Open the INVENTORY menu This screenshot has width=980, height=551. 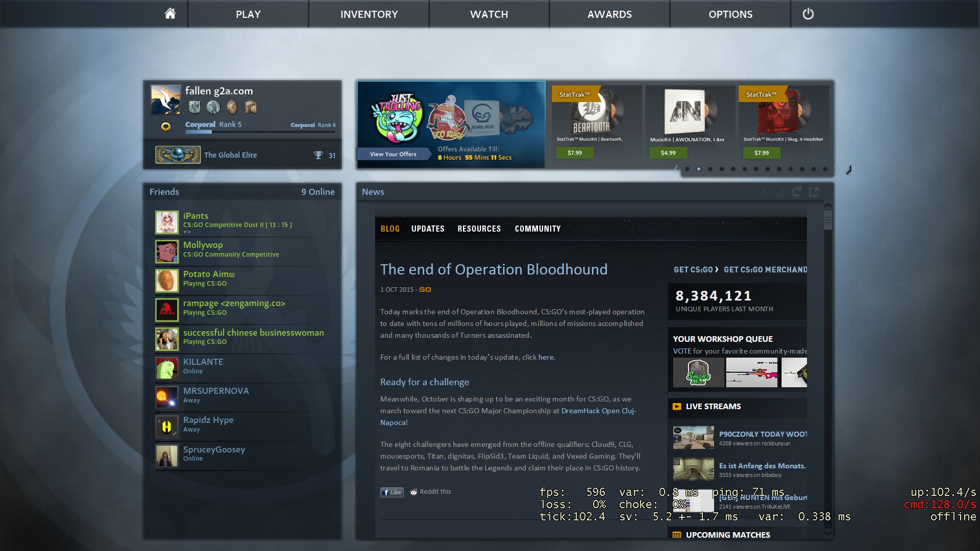pyautogui.click(x=369, y=14)
